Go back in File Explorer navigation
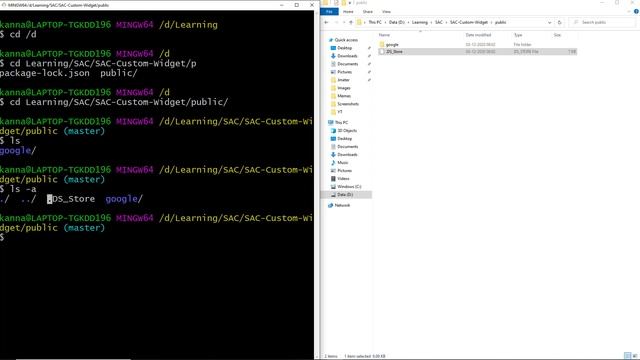 click(x=326, y=22)
